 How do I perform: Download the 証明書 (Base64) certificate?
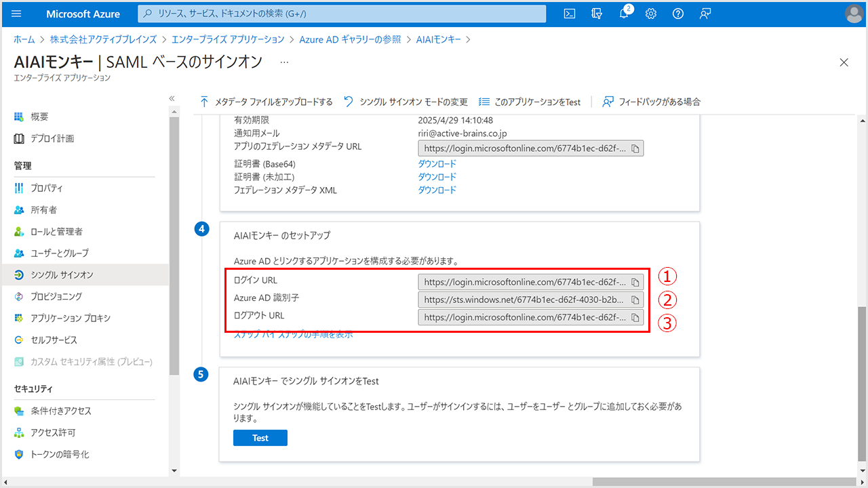pos(437,164)
